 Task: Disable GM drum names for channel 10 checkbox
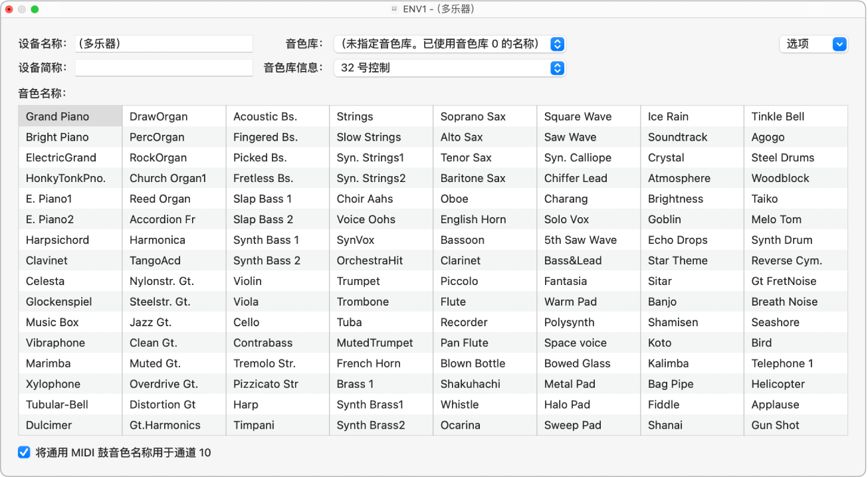24,452
